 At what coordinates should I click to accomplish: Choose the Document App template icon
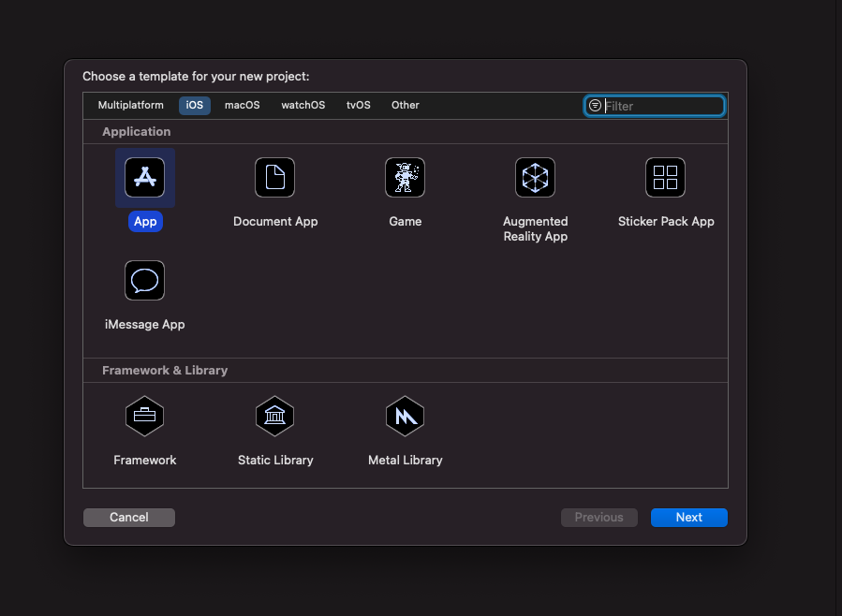click(275, 178)
